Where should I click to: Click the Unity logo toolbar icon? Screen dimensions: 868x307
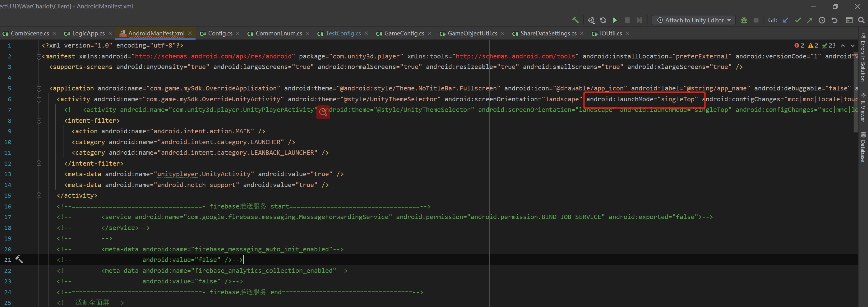591,20
